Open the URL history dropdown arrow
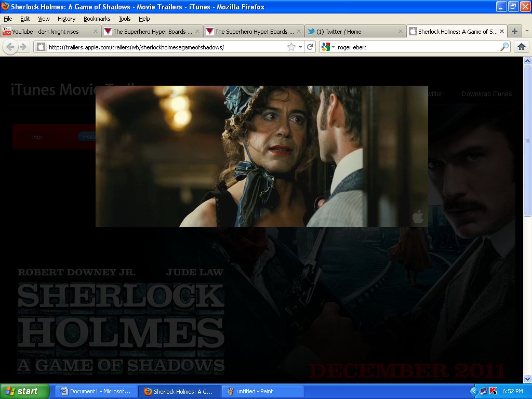This screenshot has width=532, height=399. (300, 47)
